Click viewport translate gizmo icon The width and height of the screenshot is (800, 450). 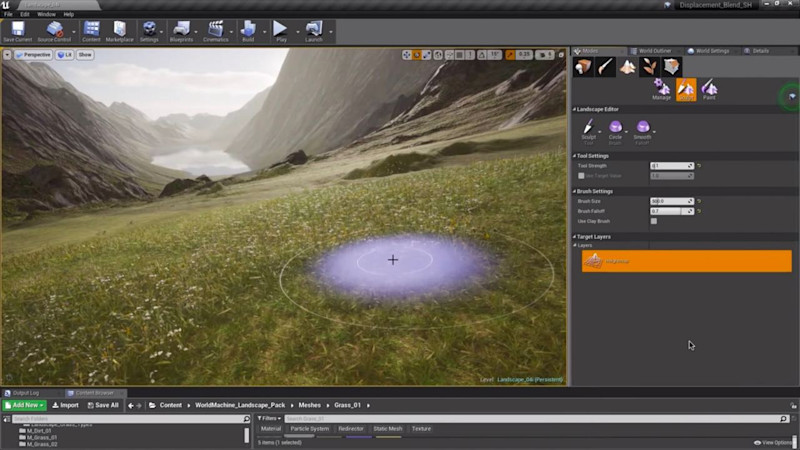tap(407, 55)
